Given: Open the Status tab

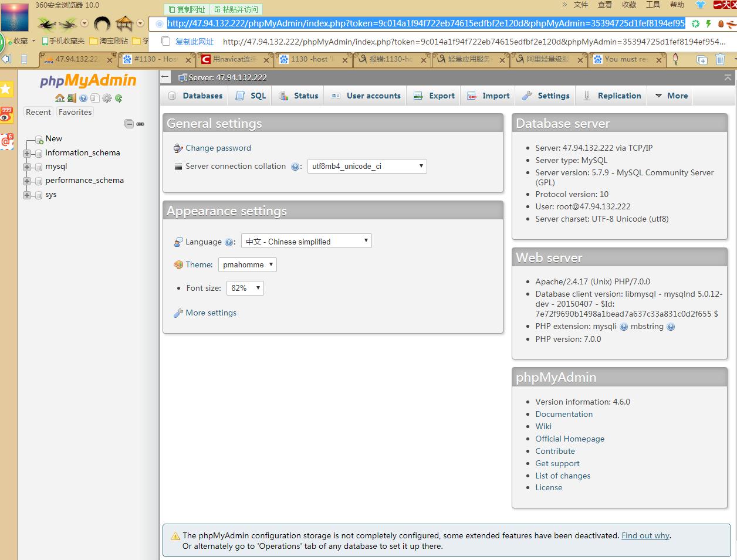Looking at the screenshot, I should [x=299, y=96].
